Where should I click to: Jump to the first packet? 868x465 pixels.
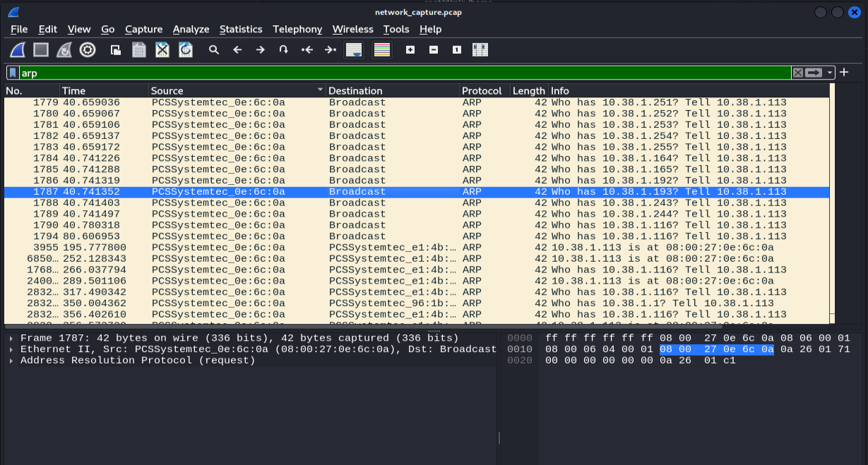[307, 50]
